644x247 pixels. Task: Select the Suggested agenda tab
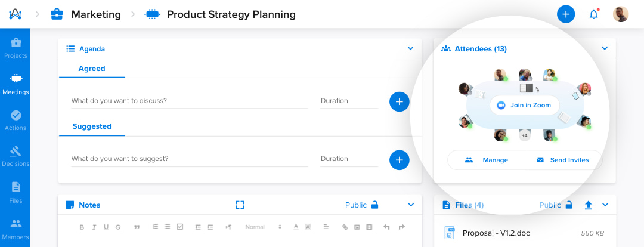(x=92, y=126)
